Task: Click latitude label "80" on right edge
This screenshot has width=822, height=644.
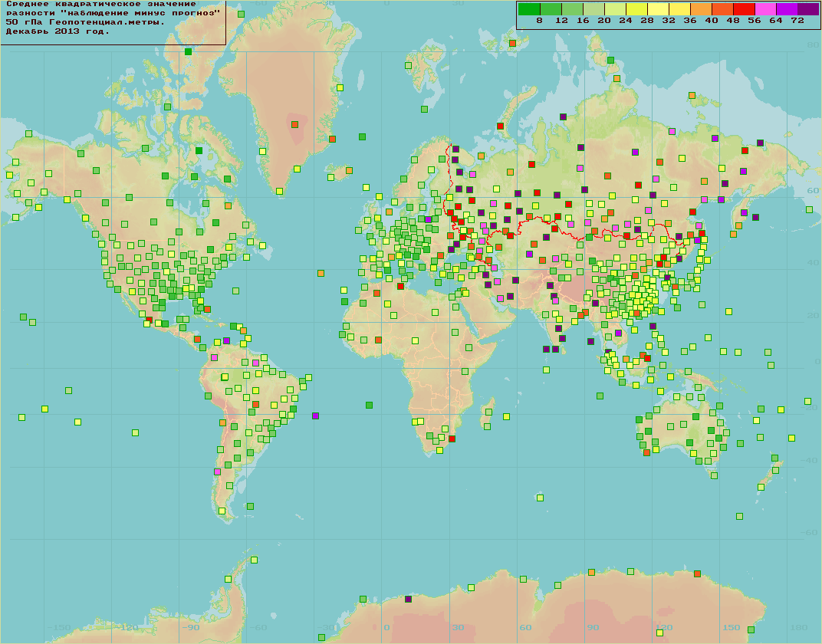Action: coord(813,45)
